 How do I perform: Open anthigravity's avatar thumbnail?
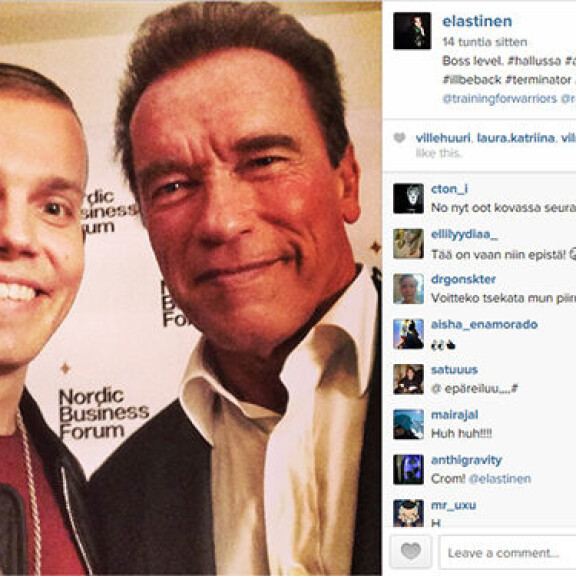pos(408,469)
